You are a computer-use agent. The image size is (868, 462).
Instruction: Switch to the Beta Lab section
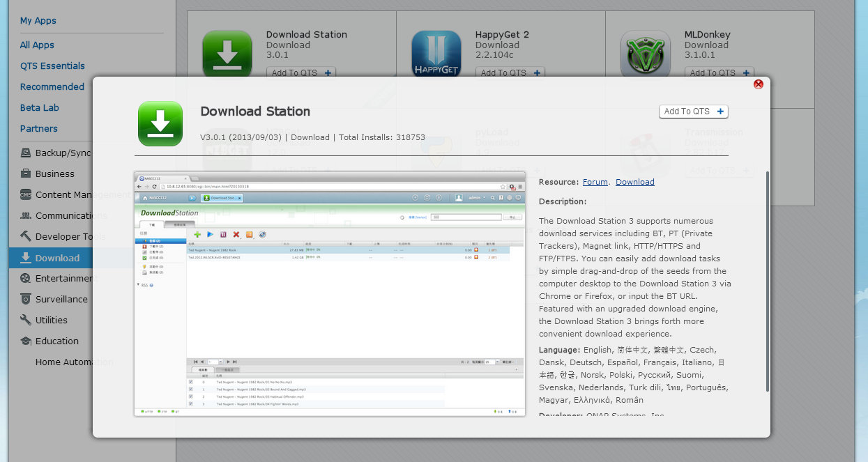click(x=40, y=108)
